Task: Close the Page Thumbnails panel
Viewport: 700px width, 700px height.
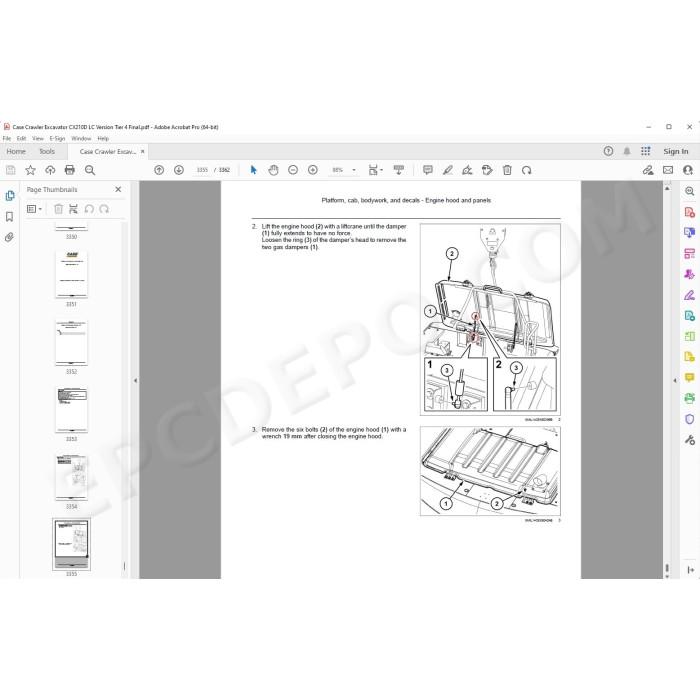Action: (118, 189)
